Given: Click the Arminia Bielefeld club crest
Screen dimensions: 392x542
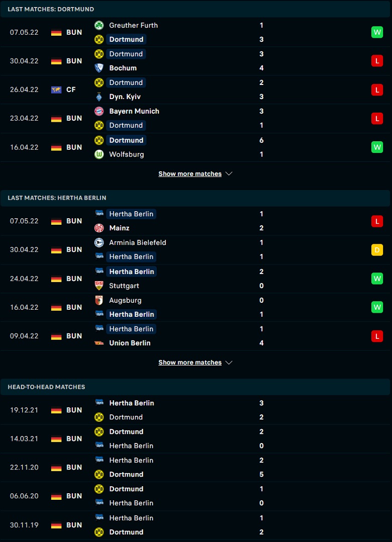Looking at the screenshot, I should point(99,243).
